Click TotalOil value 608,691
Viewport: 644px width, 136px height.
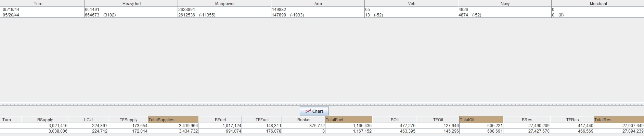coord(495,131)
